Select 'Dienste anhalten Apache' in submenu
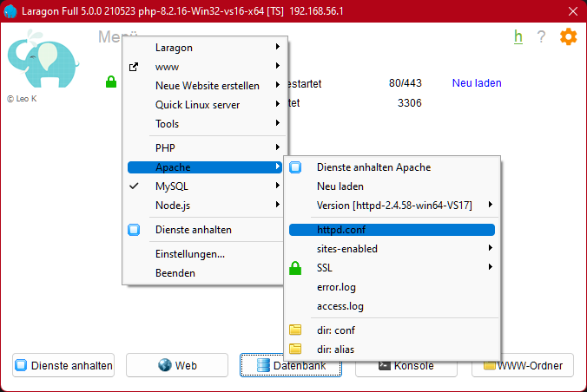The width and height of the screenshot is (587, 392). 373,167
